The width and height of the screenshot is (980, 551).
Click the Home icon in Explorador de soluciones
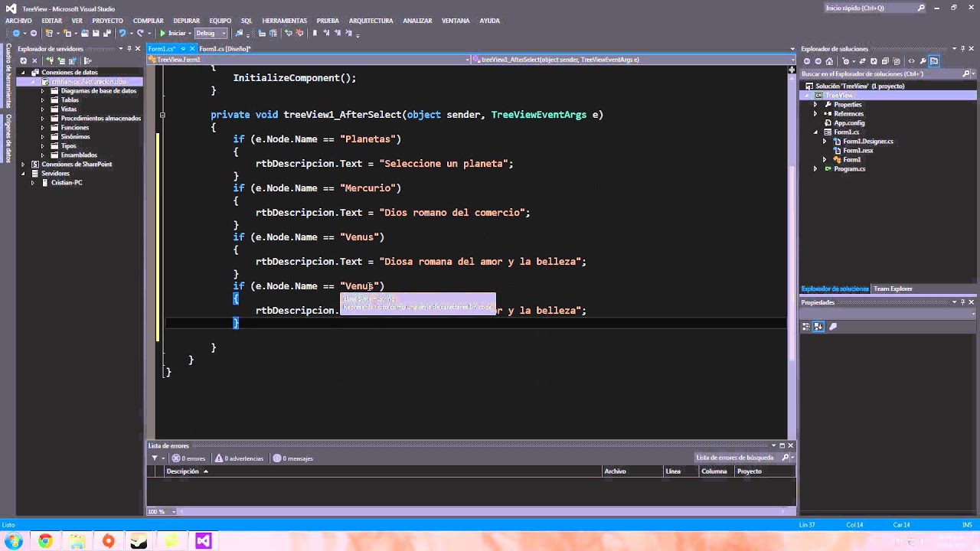click(829, 61)
